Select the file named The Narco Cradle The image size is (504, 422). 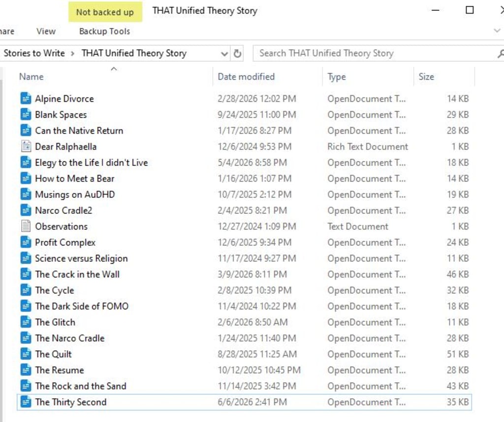70,338
